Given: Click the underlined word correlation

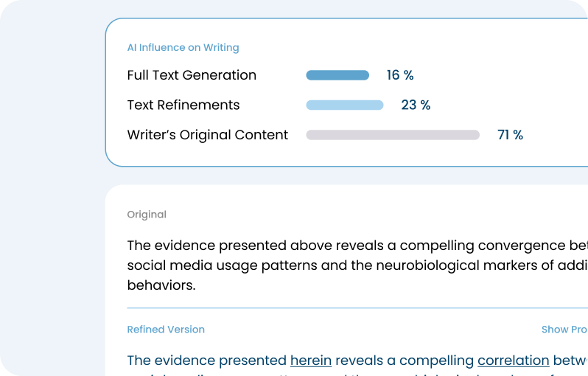Looking at the screenshot, I should tap(514, 361).
